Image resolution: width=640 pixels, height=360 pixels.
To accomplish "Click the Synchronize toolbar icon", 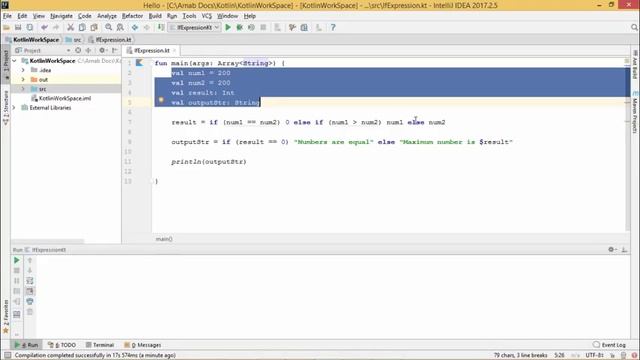I will tap(30, 27).
